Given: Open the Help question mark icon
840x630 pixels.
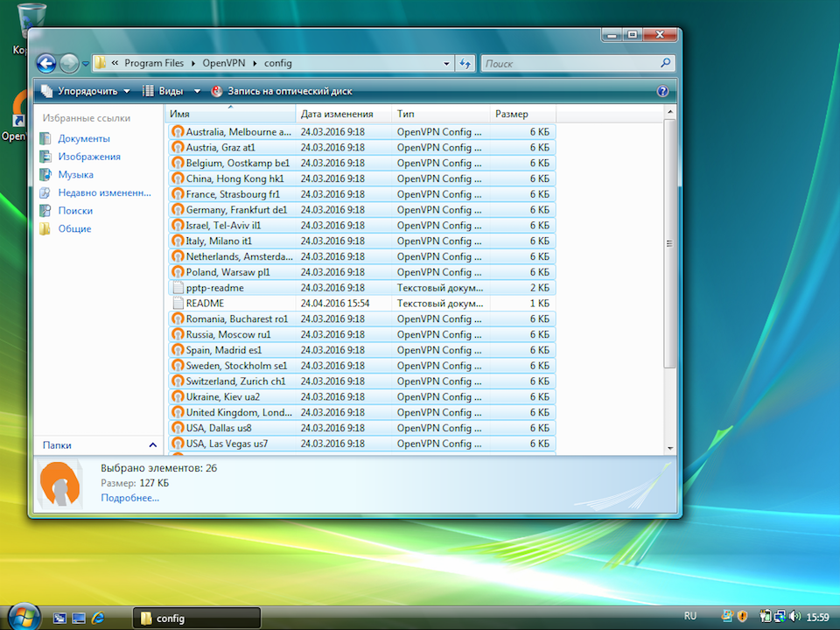Looking at the screenshot, I should click(x=662, y=91).
